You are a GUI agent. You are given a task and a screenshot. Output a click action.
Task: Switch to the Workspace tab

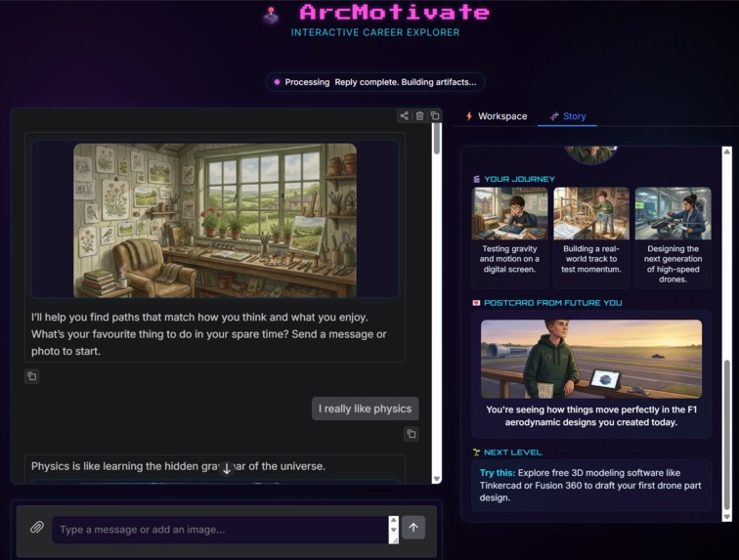click(x=497, y=116)
